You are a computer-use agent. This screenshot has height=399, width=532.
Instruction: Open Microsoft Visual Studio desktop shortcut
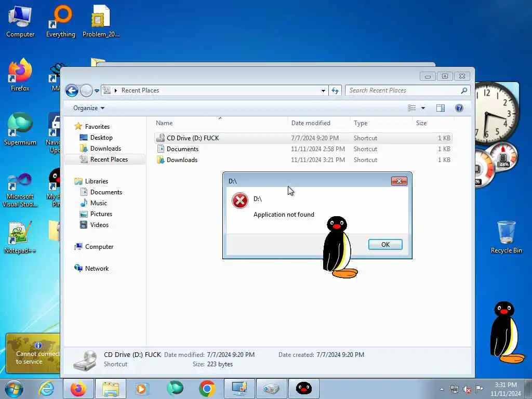coord(20,190)
